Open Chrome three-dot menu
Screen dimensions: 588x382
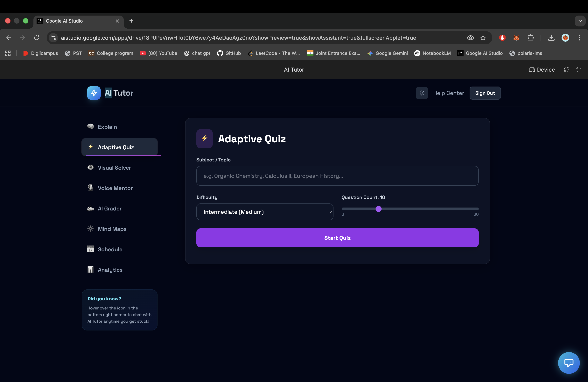click(579, 38)
